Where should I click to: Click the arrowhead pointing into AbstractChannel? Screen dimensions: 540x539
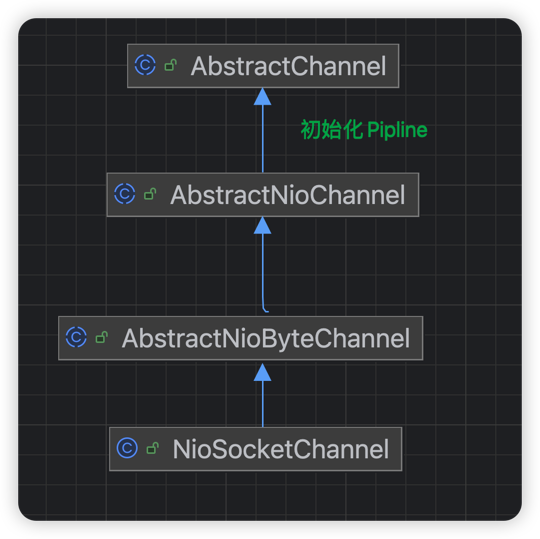(x=262, y=97)
